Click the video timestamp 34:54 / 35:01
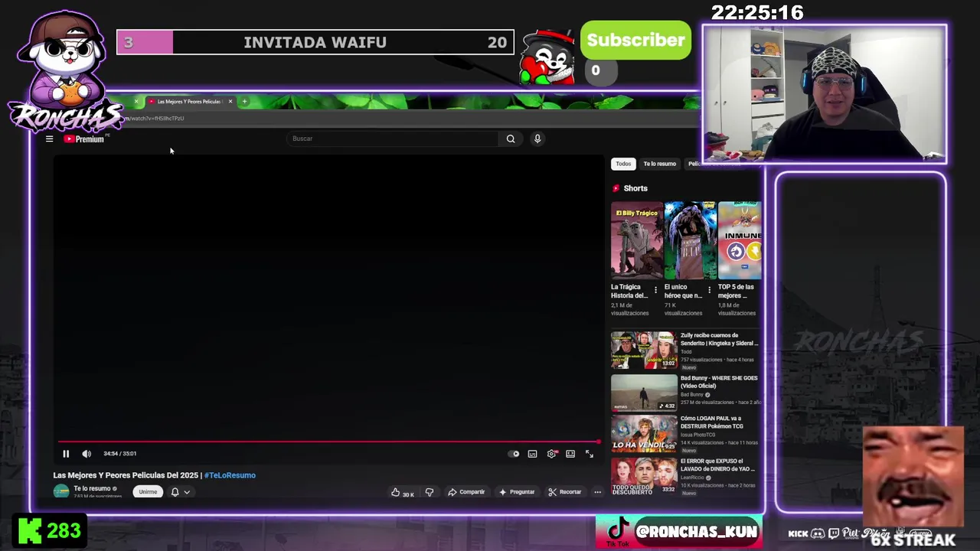 (x=119, y=454)
